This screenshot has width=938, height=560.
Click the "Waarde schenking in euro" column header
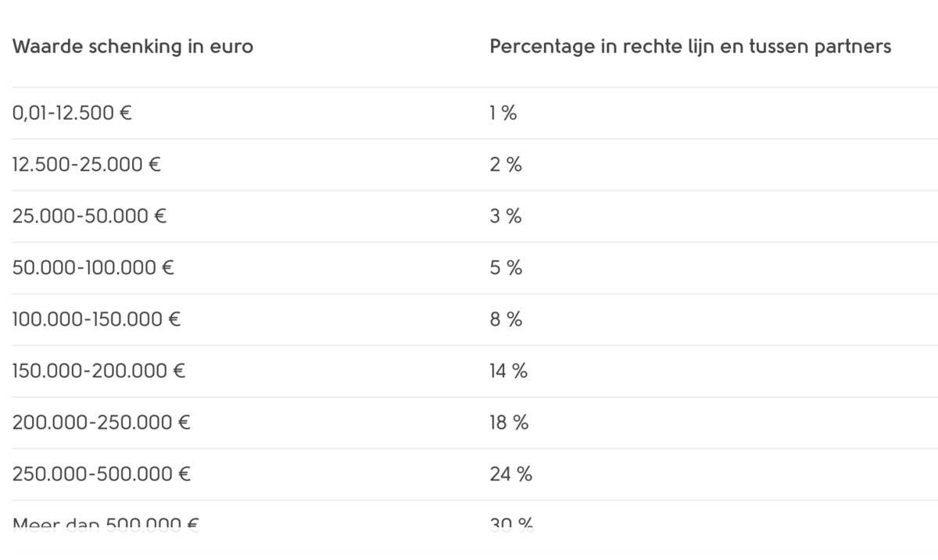click(133, 47)
